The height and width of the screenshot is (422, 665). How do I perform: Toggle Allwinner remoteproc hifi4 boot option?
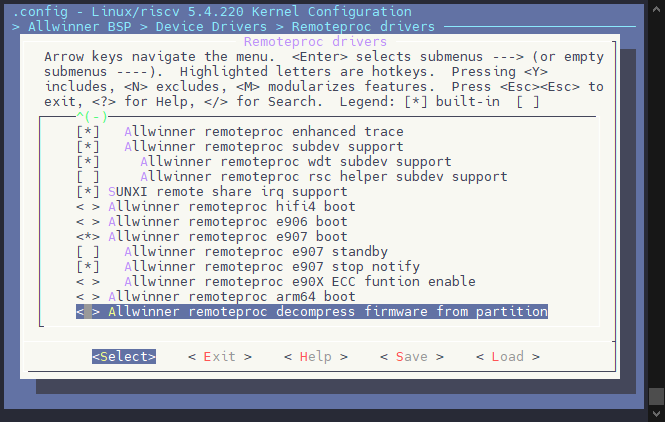(88, 207)
